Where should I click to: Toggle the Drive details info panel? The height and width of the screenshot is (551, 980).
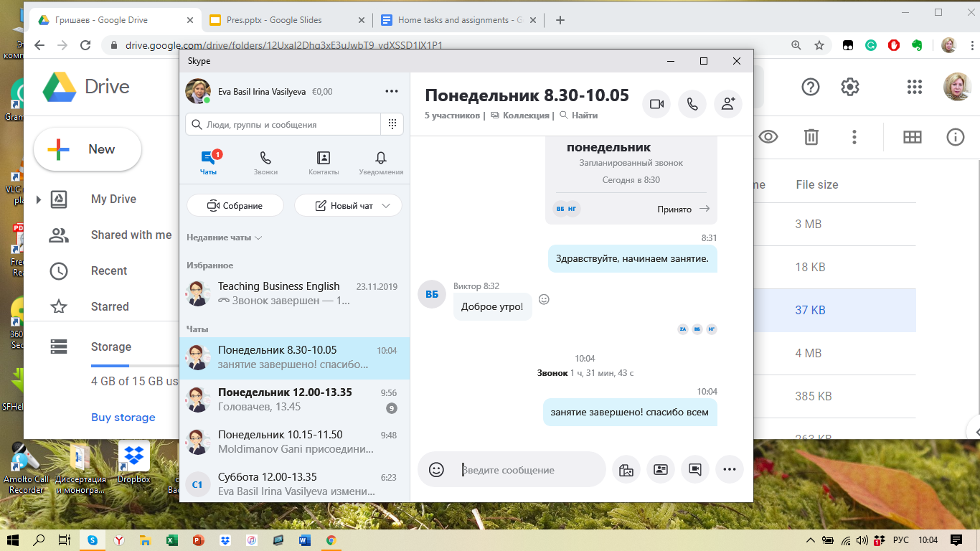(955, 137)
